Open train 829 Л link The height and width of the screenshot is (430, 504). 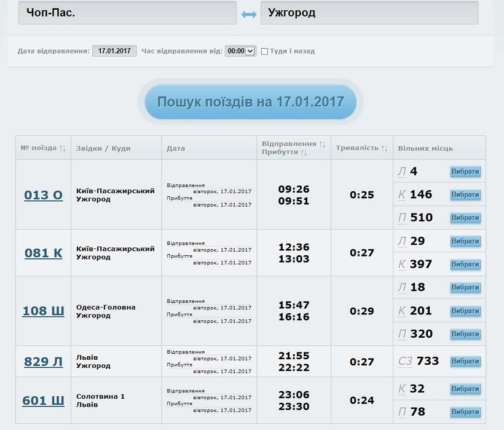[x=44, y=362]
